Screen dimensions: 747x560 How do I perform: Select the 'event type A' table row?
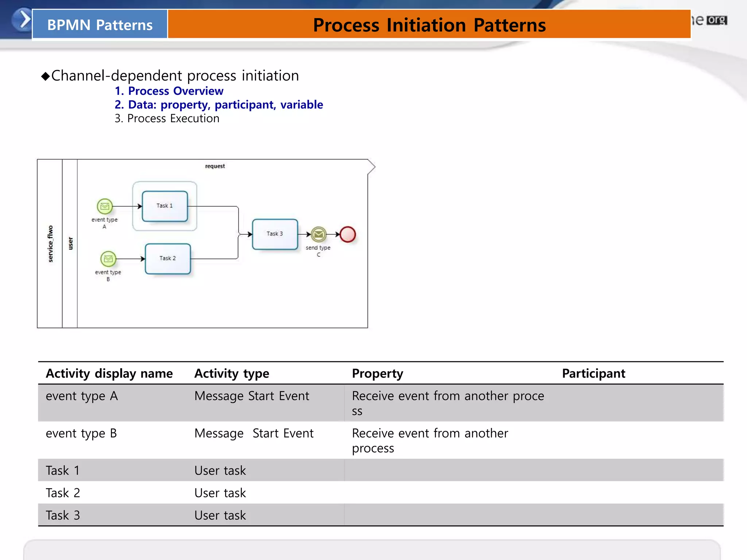pos(82,396)
